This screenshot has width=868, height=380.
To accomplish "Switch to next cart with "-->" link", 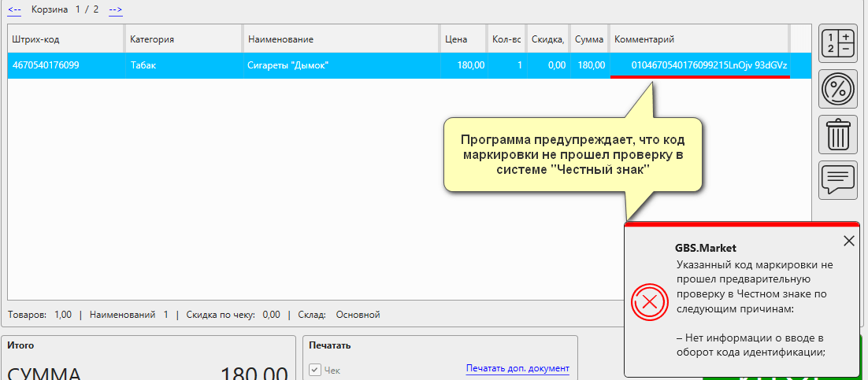I will coord(116,10).
